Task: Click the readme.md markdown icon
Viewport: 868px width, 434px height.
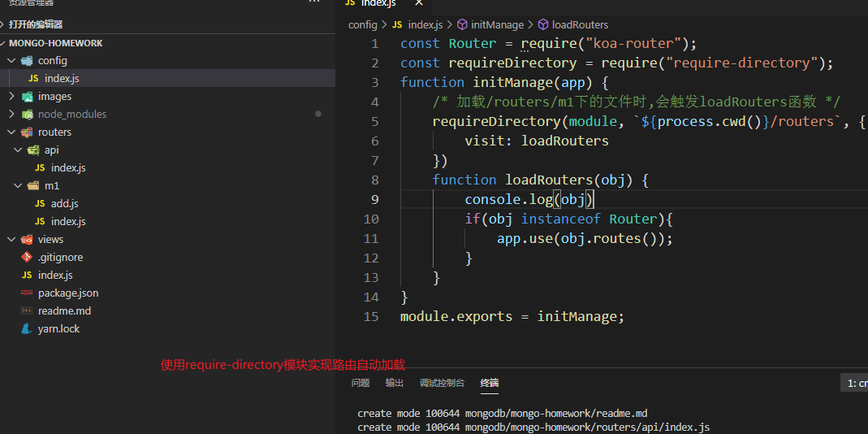Action: [27, 311]
